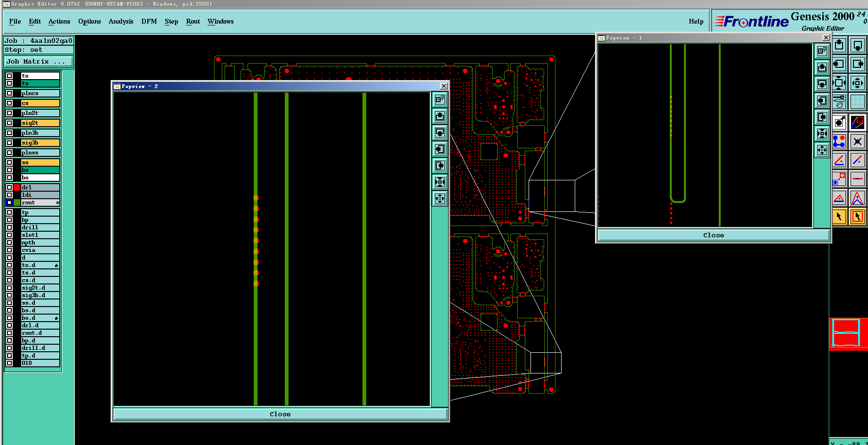Click the red panel overview thumbnail
Screen dimensions: 868x445
pyautogui.click(x=848, y=333)
